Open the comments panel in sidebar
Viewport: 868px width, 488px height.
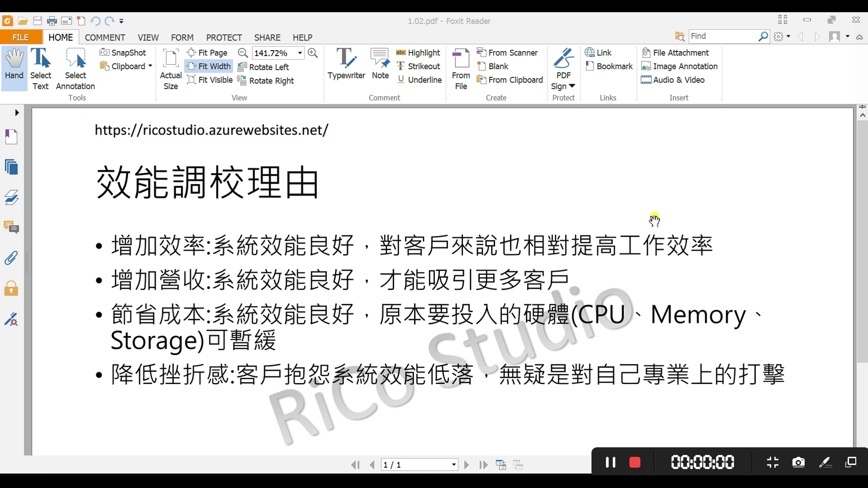point(11,227)
